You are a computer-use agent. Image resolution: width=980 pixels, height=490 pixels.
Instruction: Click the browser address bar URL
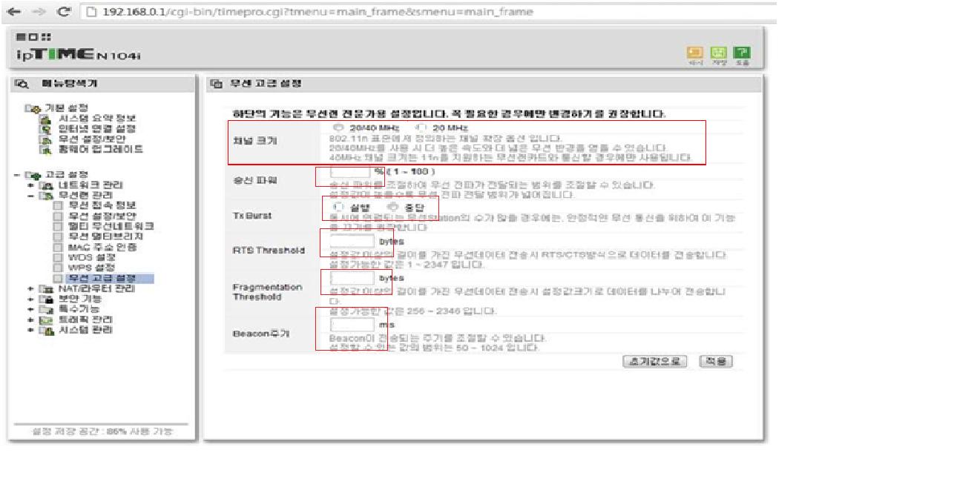[318, 12]
